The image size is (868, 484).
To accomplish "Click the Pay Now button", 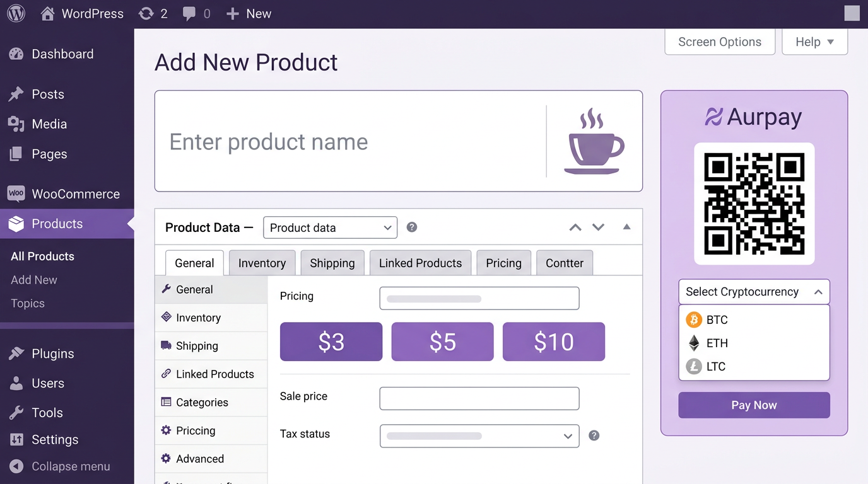I will pos(754,405).
